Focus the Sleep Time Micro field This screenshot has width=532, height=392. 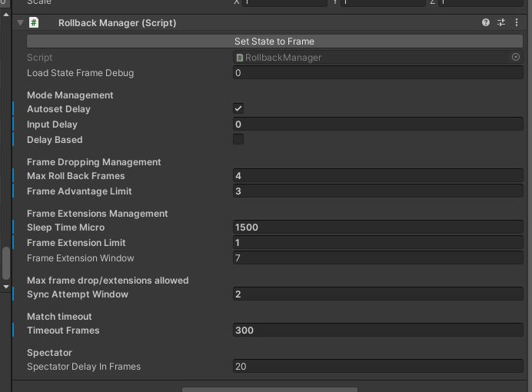pos(377,228)
